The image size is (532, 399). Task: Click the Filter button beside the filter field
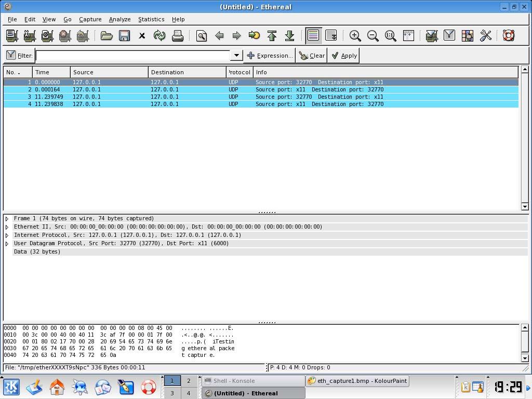click(19, 55)
